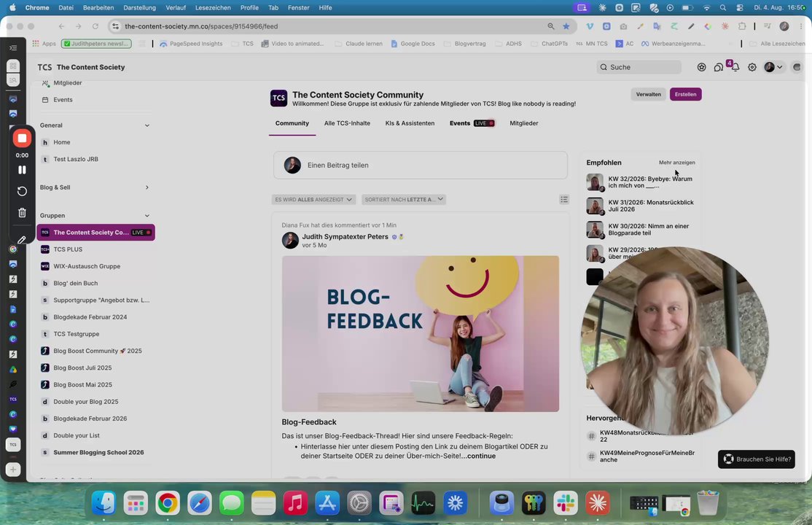This screenshot has height=525, width=812.
Task: Click the badge star icon beside search
Action: pyautogui.click(x=701, y=67)
